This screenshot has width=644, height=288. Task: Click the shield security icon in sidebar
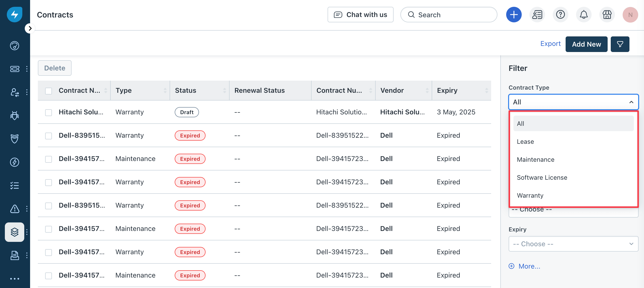(x=15, y=139)
